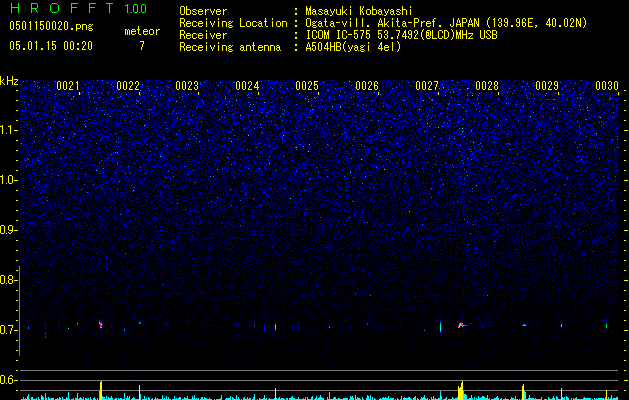Click the 'meteor' count label
629x400 pixels.
[142, 31]
